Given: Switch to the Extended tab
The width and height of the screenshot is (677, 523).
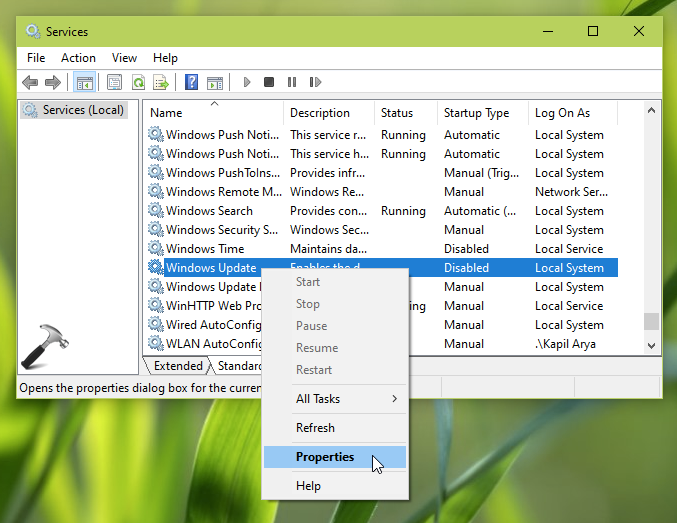Looking at the screenshot, I should (x=177, y=366).
